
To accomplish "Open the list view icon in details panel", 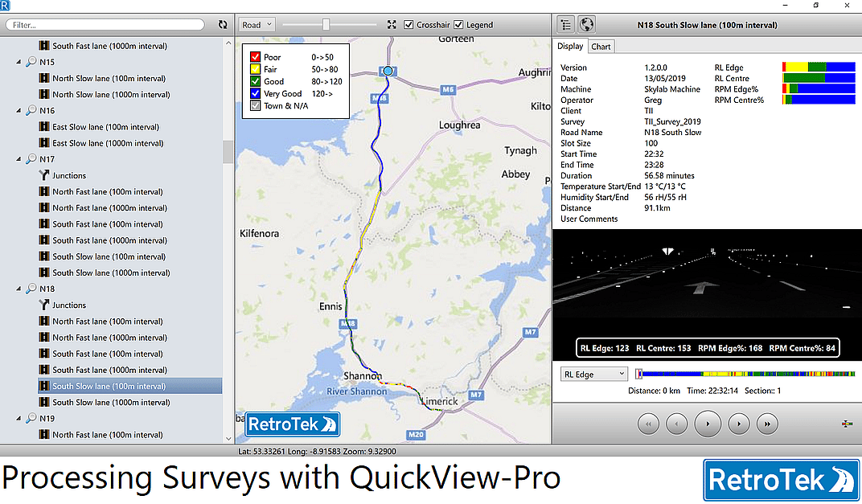I will [566, 25].
